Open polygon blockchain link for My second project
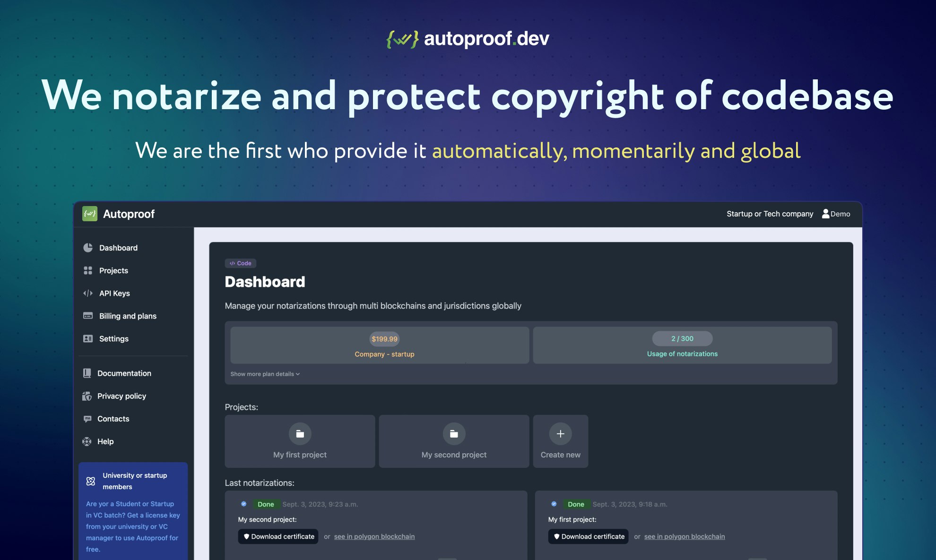936x560 pixels. click(x=374, y=536)
